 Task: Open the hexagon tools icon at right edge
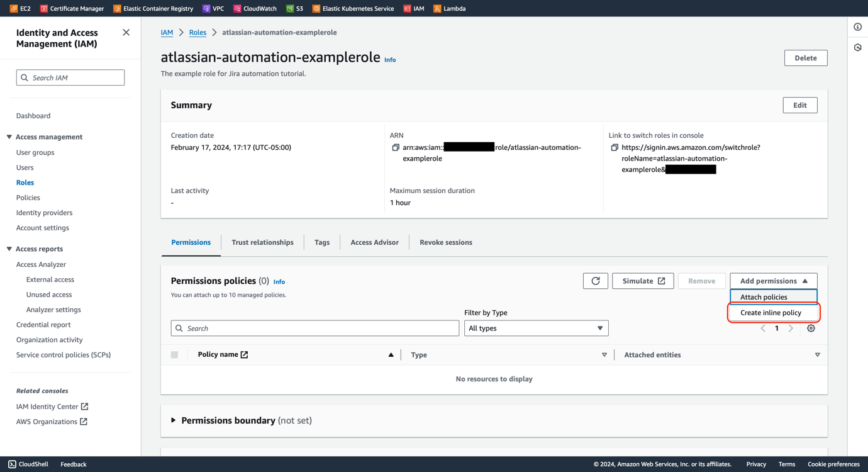click(x=858, y=48)
